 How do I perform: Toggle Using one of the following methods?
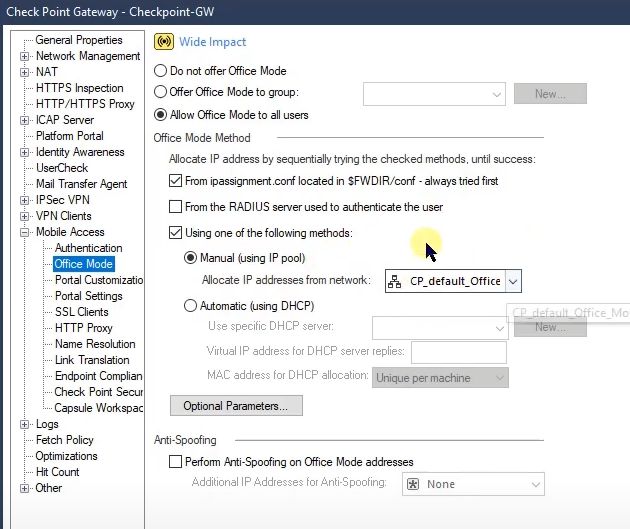(175, 233)
